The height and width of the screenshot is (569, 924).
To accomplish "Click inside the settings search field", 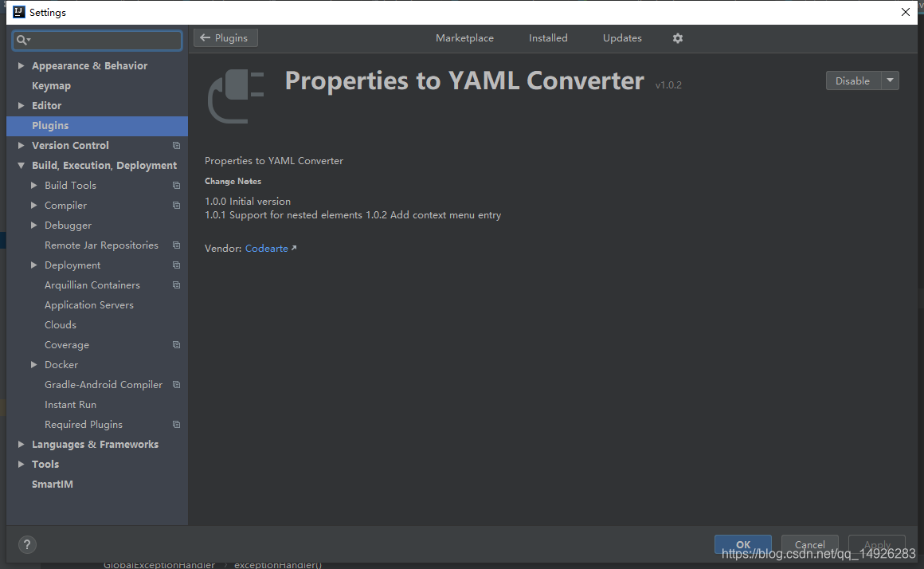I will pos(96,39).
